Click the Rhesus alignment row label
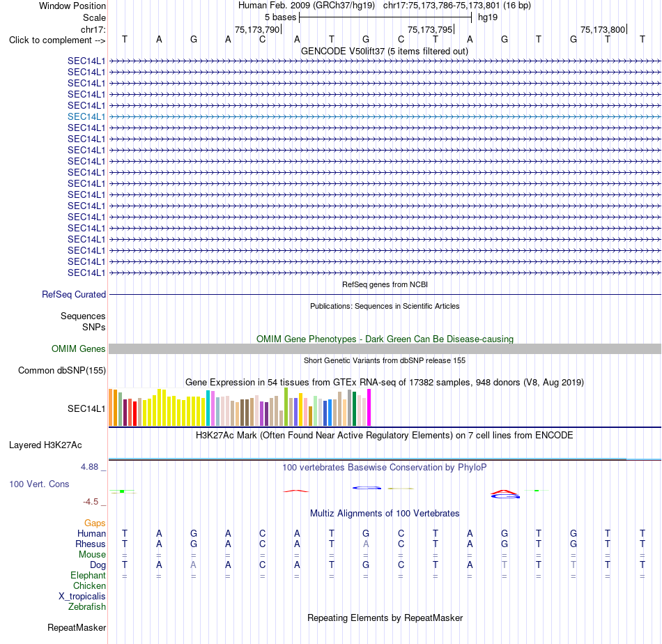Screen dimensions: 662x644 [91, 544]
